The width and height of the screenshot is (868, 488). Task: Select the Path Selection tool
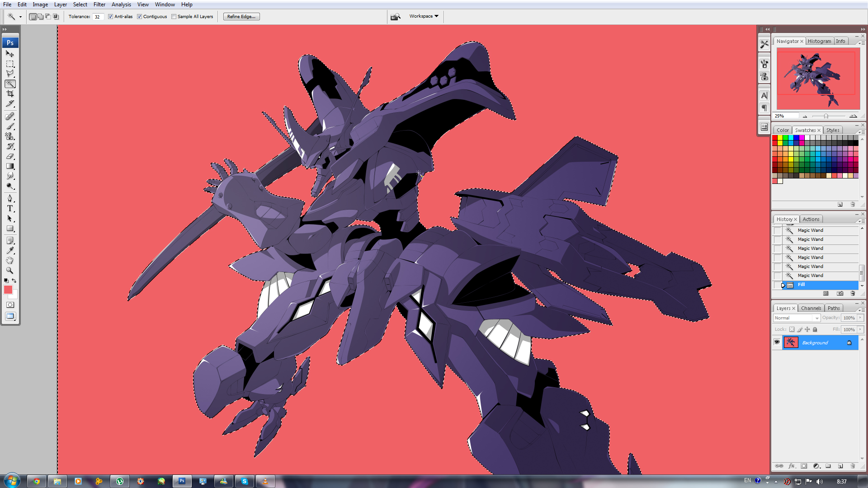click(10, 218)
